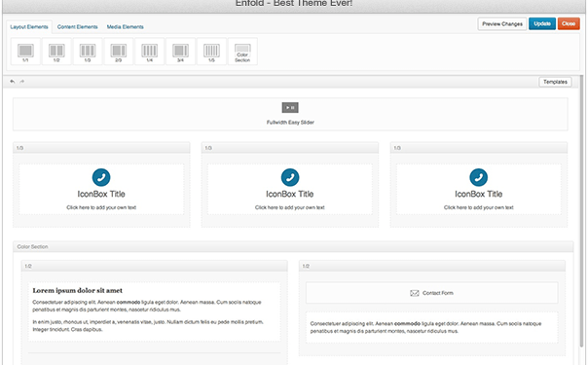Switch to the Content Elements tab

click(x=77, y=26)
